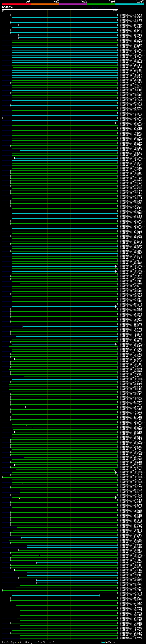146x644 pixels.
Task: Select UniRef100_B5XDW7 entry
Action: [x=131, y=90]
